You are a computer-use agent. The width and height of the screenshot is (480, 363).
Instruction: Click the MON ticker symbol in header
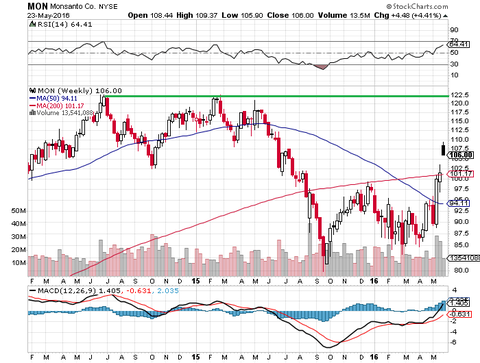[x=38, y=6]
